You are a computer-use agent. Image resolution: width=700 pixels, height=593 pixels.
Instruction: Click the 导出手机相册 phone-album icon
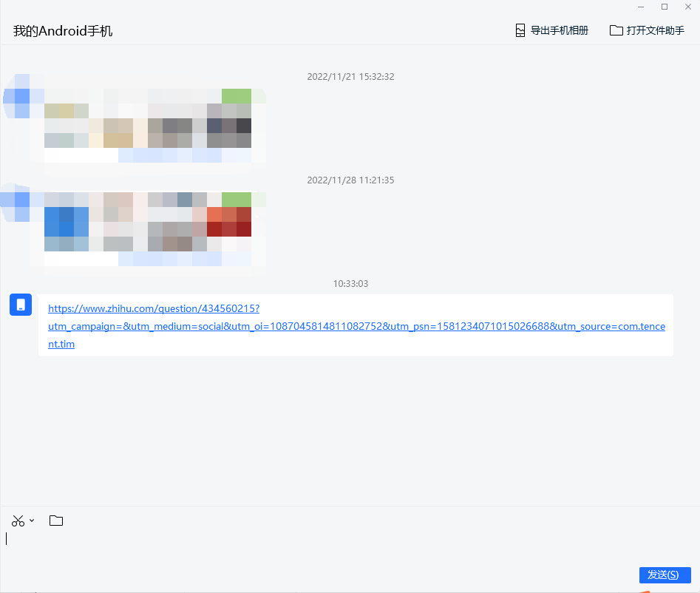[x=520, y=30]
